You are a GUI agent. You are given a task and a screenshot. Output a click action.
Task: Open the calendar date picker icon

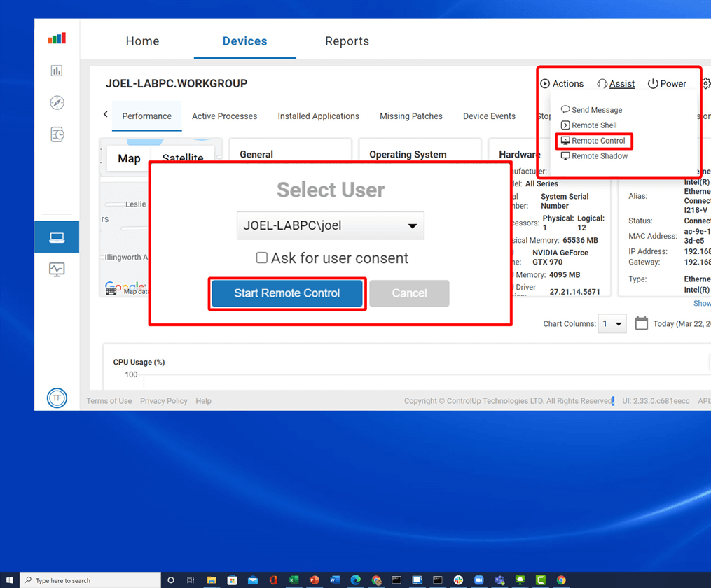pyautogui.click(x=641, y=323)
